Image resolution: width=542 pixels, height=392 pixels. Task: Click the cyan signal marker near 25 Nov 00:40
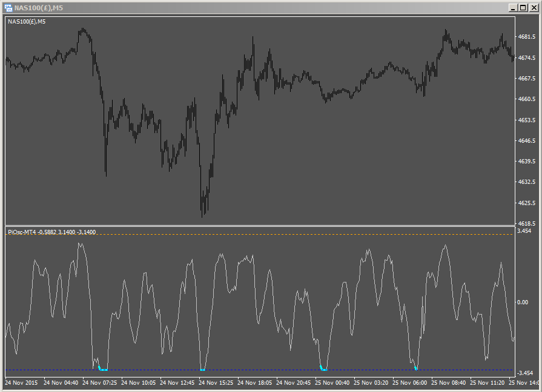(323, 369)
